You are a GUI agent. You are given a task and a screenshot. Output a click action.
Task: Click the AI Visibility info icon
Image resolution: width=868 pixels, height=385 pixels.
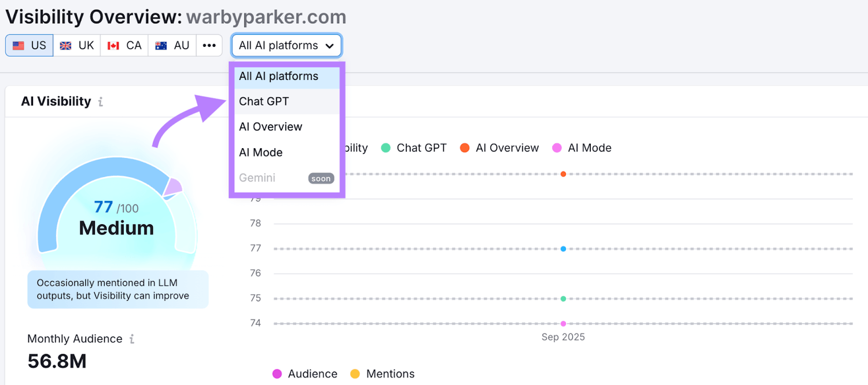100,101
